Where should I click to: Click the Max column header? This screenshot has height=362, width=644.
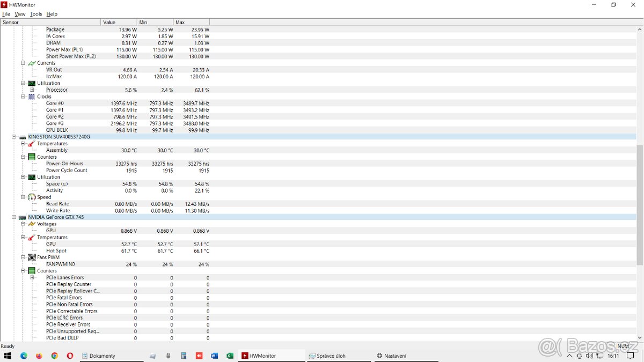[x=191, y=23]
